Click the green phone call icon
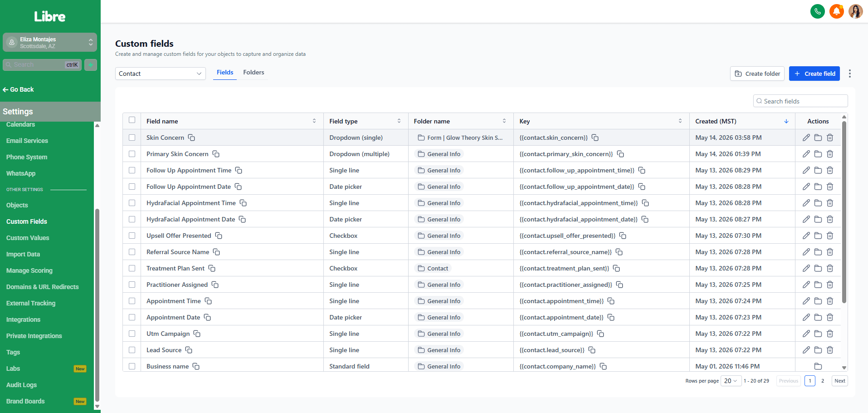This screenshot has height=413, width=868. [x=817, y=11]
